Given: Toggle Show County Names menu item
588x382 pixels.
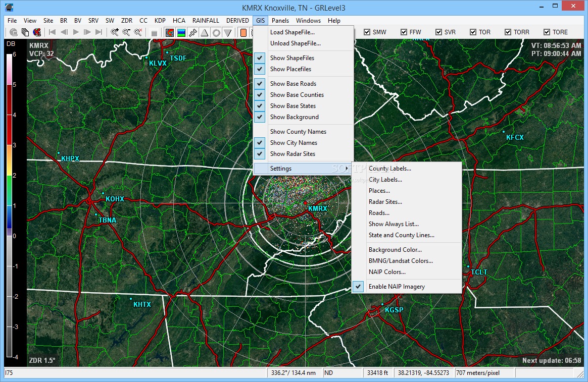Looking at the screenshot, I should (x=304, y=132).
